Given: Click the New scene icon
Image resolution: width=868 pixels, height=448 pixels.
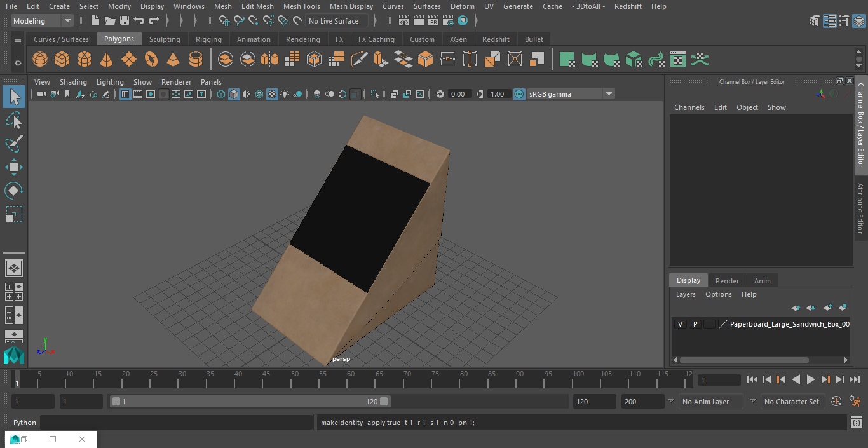Looking at the screenshot, I should tap(95, 21).
